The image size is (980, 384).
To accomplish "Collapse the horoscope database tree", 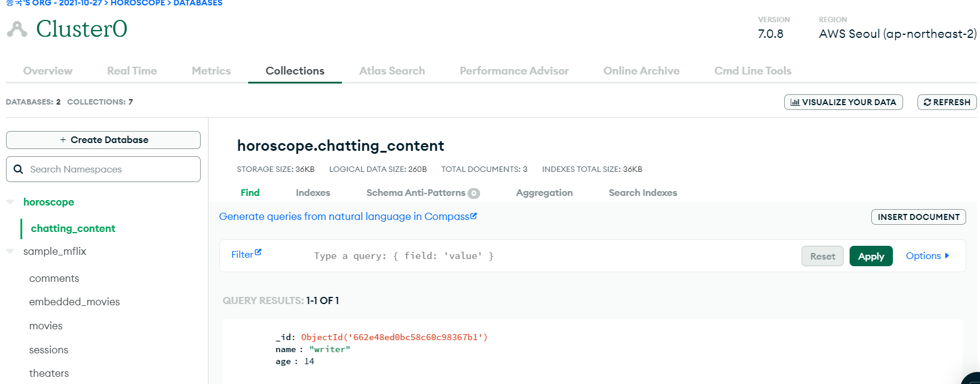I will pos(10,202).
